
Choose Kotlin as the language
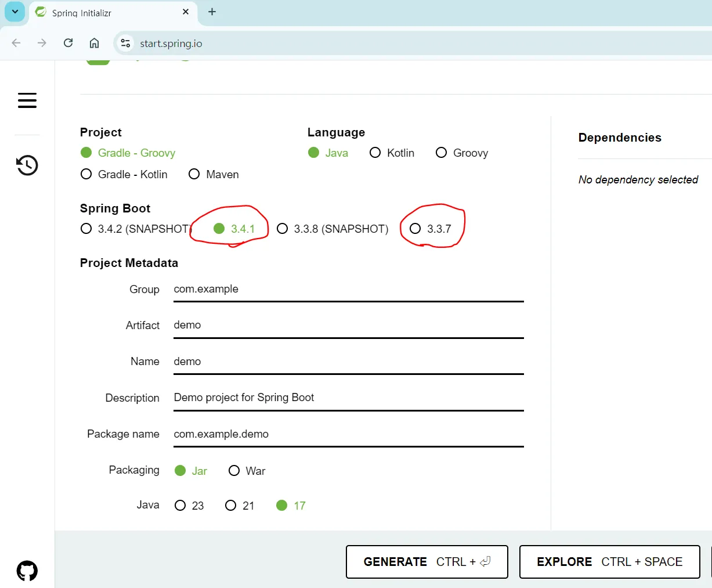[x=392, y=153]
